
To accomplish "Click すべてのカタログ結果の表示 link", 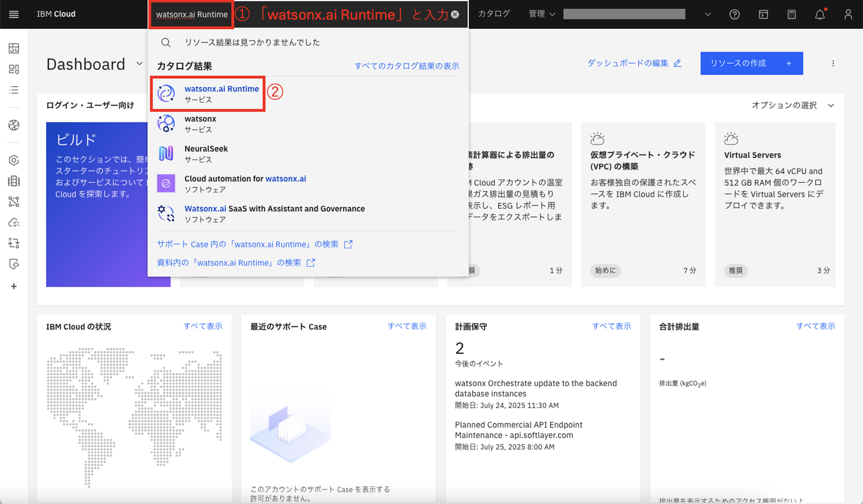I will [406, 66].
